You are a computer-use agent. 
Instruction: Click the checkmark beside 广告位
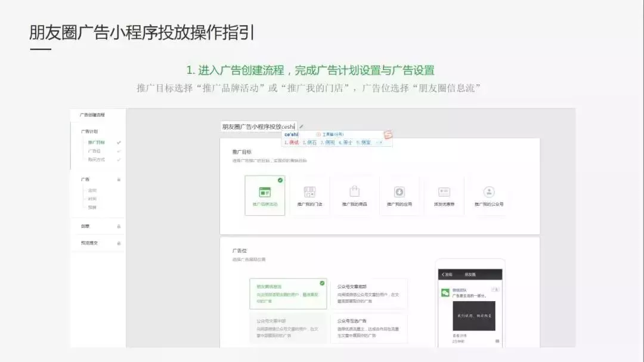(x=119, y=151)
